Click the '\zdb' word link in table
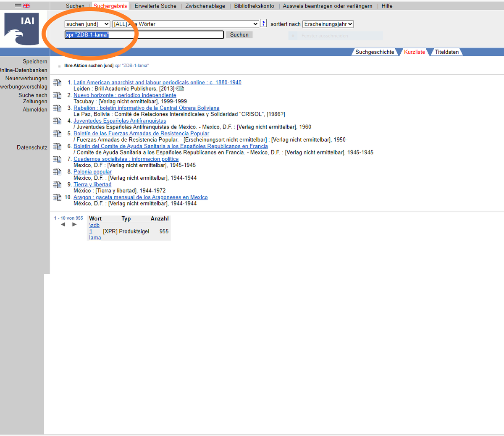 [x=94, y=225]
